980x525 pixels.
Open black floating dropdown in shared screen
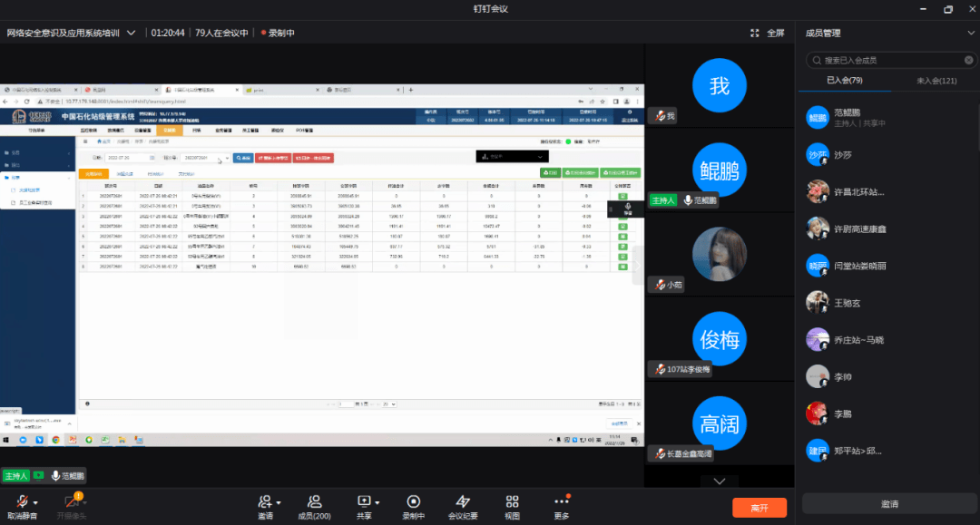coord(513,156)
